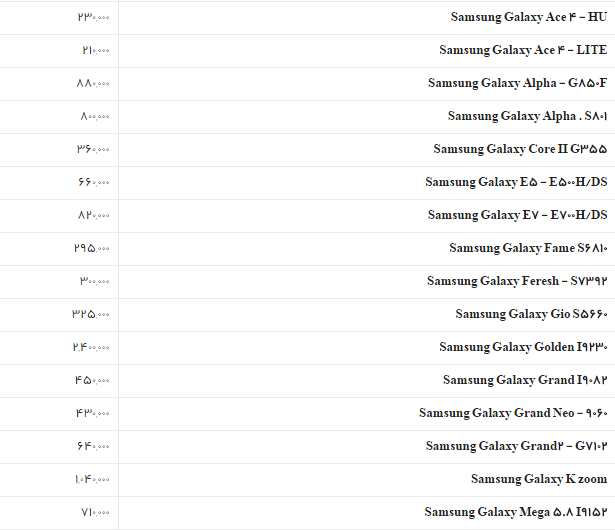Click Samsung Galaxy Alpha . S801 entry
The width and height of the screenshot is (615, 530).
click(528, 116)
